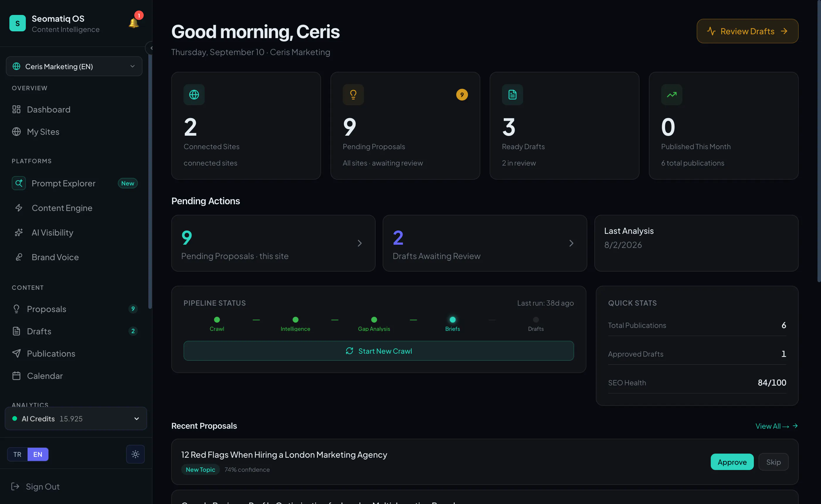Click the New badge on Prompt Explorer
The height and width of the screenshot is (504, 821).
coord(128,183)
